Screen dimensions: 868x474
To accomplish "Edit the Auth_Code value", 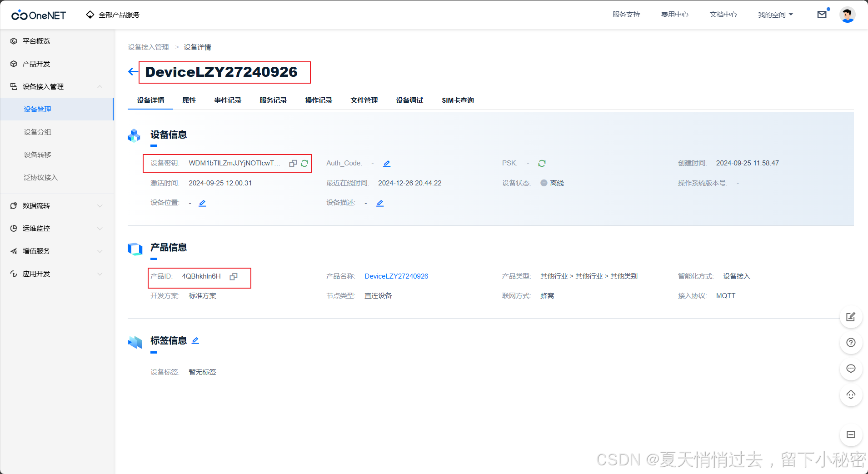I will (387, 164).
